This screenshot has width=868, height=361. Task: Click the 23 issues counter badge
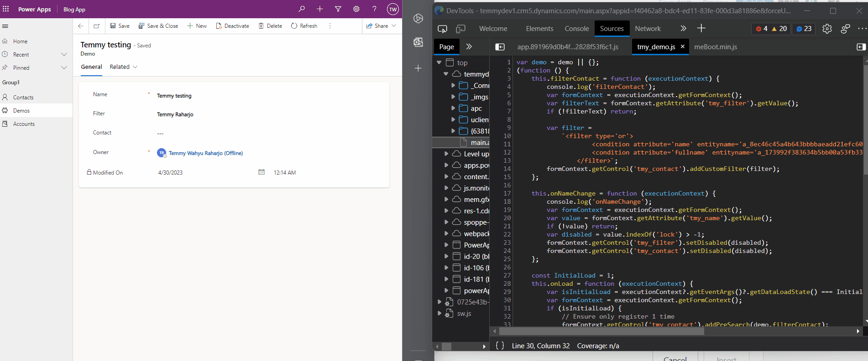point(804,29)
